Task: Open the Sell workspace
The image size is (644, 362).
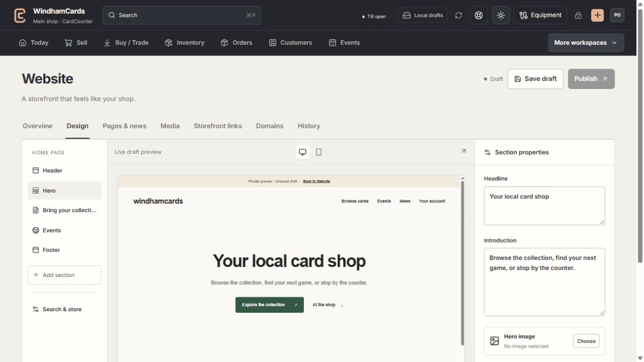Action: pyautogui.click(x=76, y=43)
